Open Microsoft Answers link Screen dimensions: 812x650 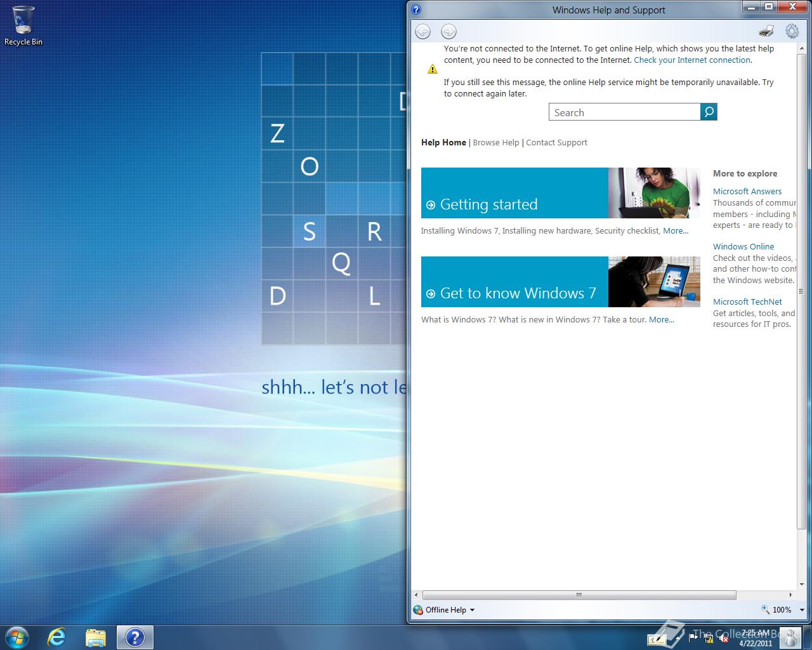[747, 192]
